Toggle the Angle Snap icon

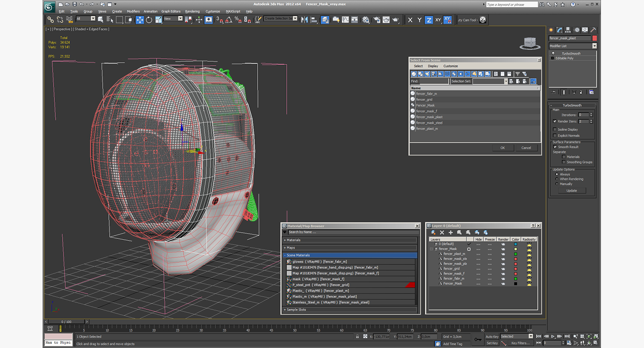[x=228, y=20]
